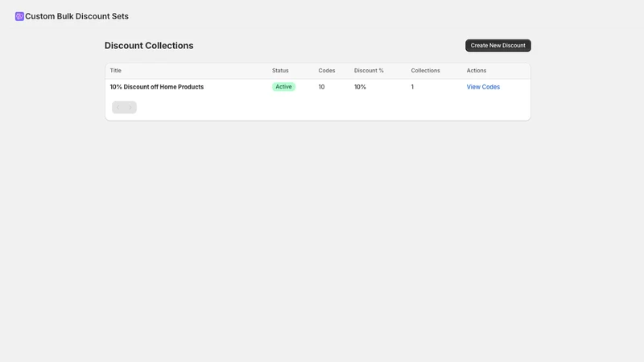Click the purple Custom Bulk Discount Sets app icon
Screen dimensions: 644x362
tap(19, 16)
